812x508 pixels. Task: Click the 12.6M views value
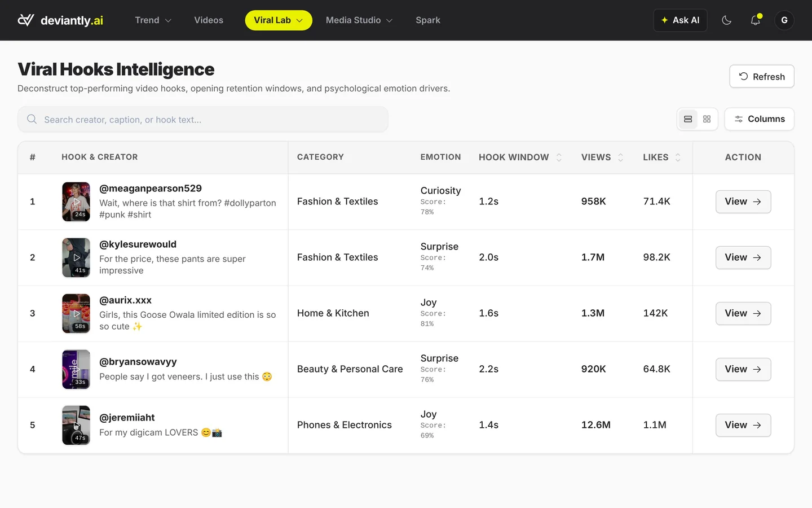click(x=596, y=425)
